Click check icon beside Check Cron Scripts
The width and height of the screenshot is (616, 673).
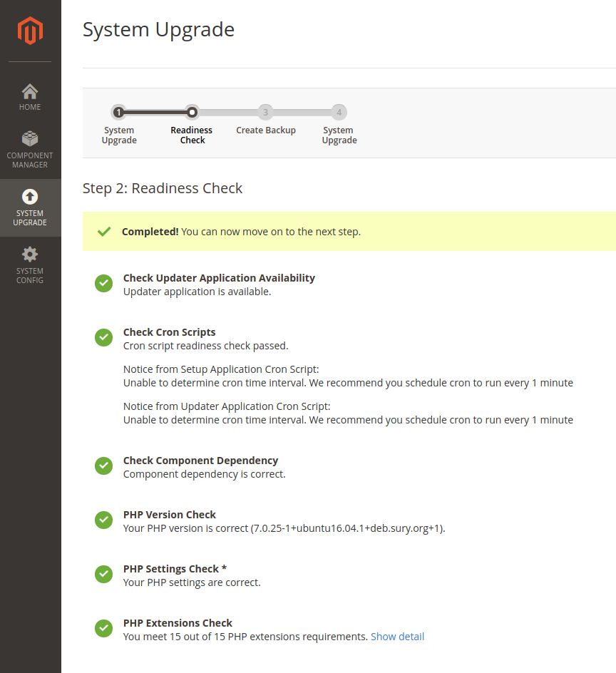coord(104,337)
